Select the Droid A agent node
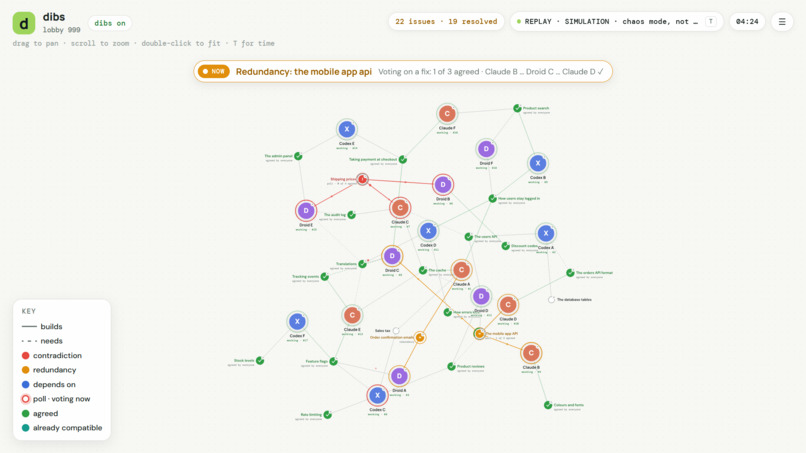806x453 pixels. [399, 376]
